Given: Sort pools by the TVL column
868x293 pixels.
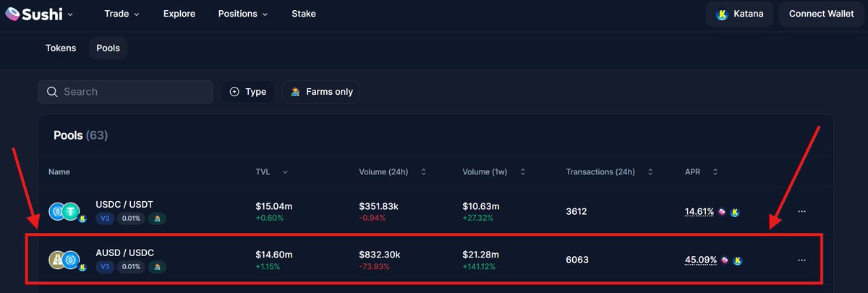Looking at the screenshot, I should click(x=272, y=172).
